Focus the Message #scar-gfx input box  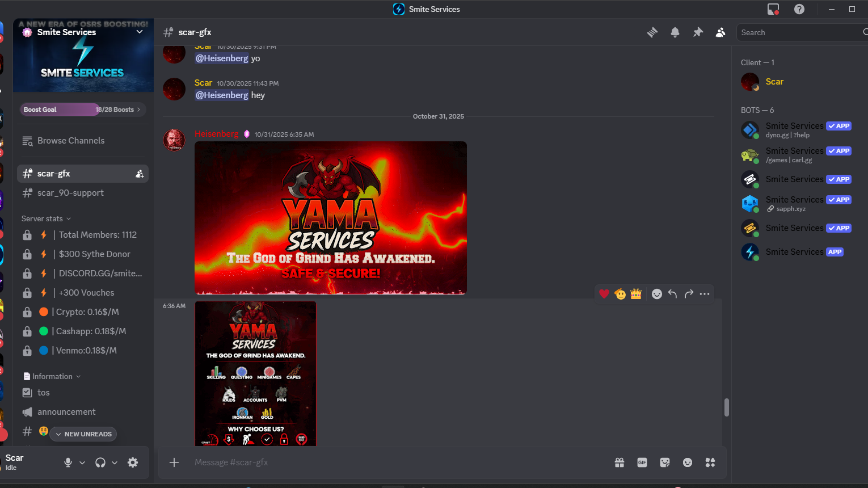tap(397, 462)
